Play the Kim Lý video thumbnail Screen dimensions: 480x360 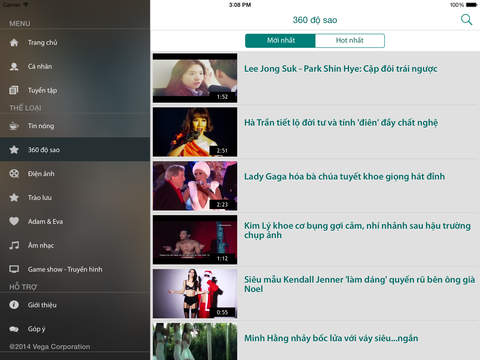click(x=195, y=240)
